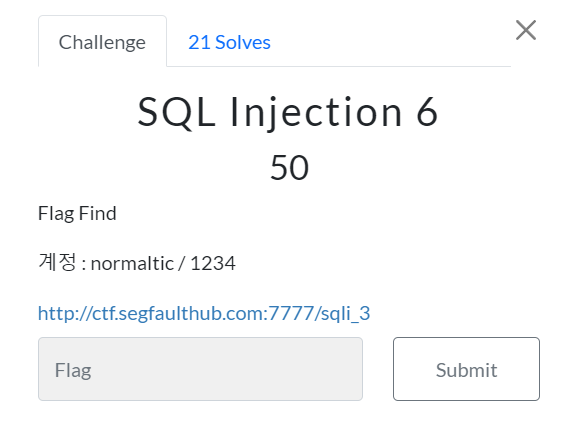Screen dimensions: 576x421
Task: Click the sqli_3 path of the link
Action: click(x=345, y=314)
